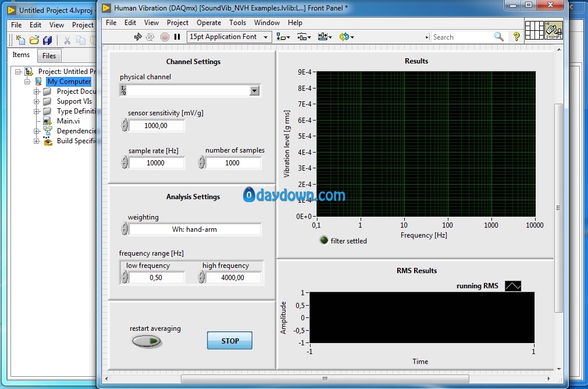Open the Operate menu
588x389 pixels.
pyautogui.click(x=209, y=23)
